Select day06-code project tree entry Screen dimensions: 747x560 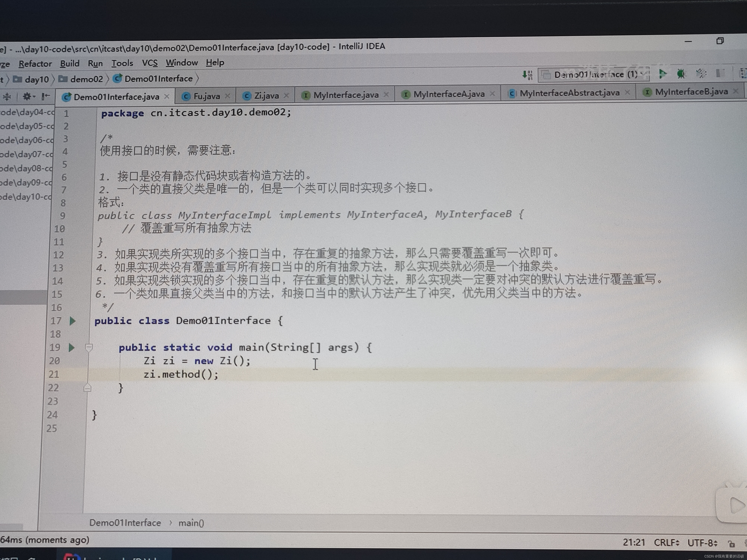point(27,140)
